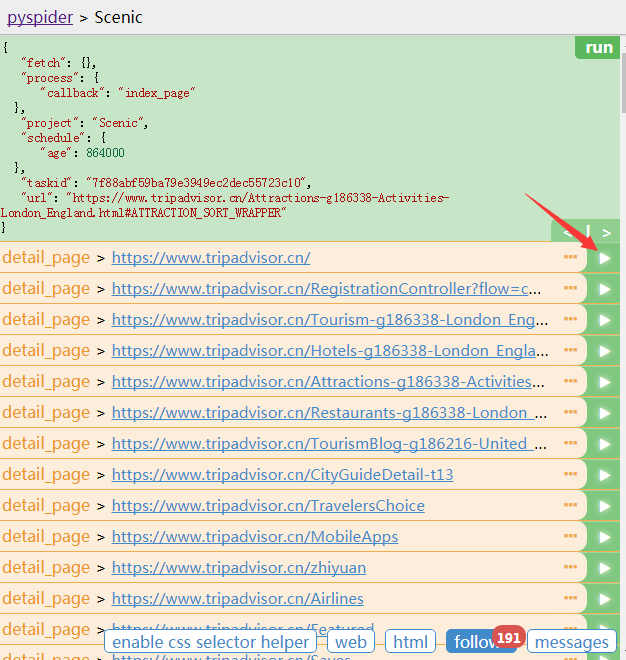Expand details dots on zhiyuan row

pyautogui.click(x=570, y=567)
